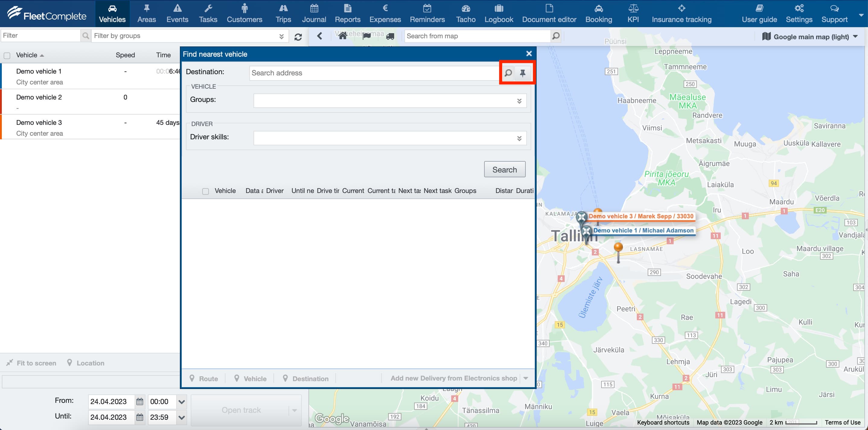
Task: Click the flag icon on map toolbar
Action: tap(367, 36)
